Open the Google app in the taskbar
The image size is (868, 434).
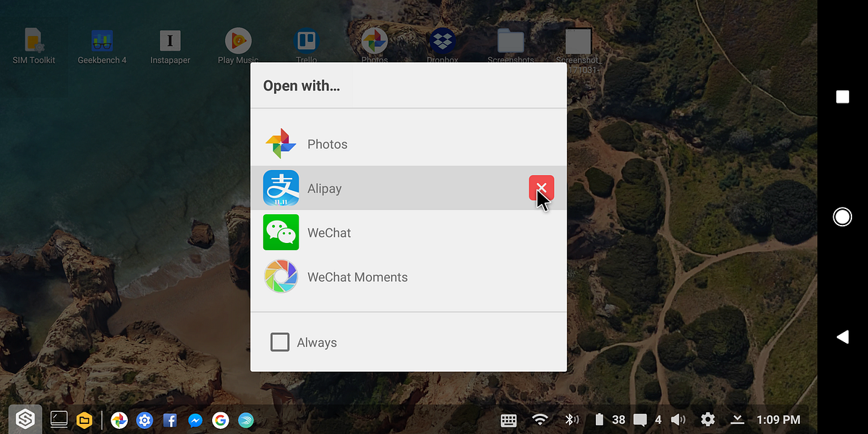point(221,420)
